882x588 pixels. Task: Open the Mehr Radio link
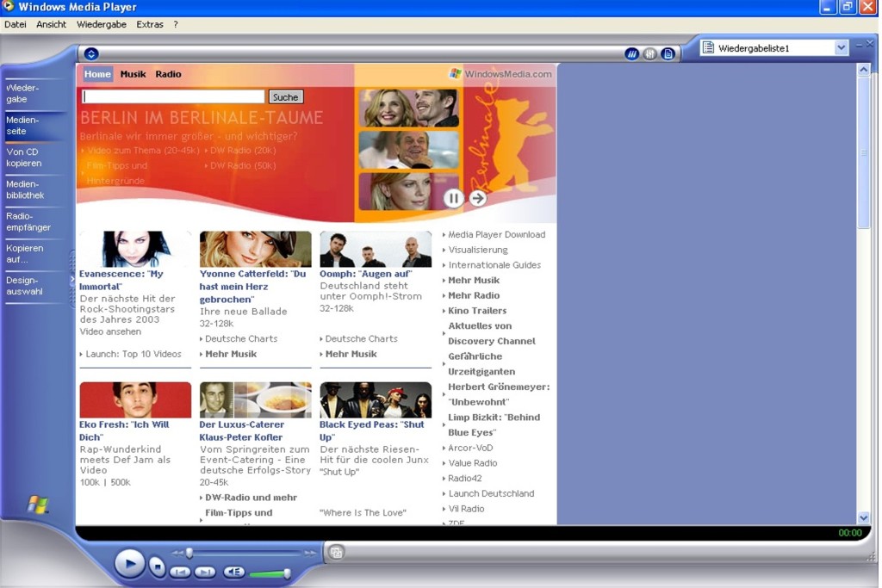[474, 295]
